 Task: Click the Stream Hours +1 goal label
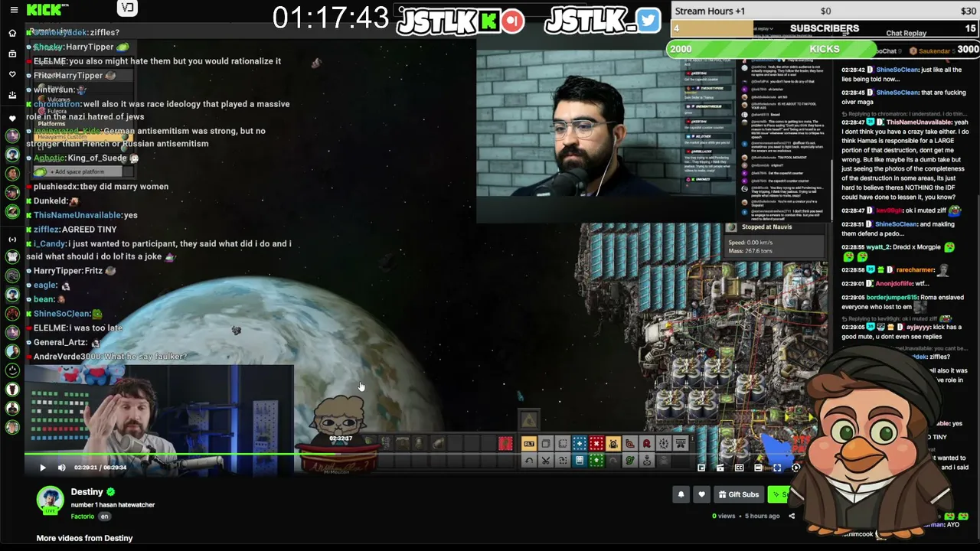click(x=710, y=11)
